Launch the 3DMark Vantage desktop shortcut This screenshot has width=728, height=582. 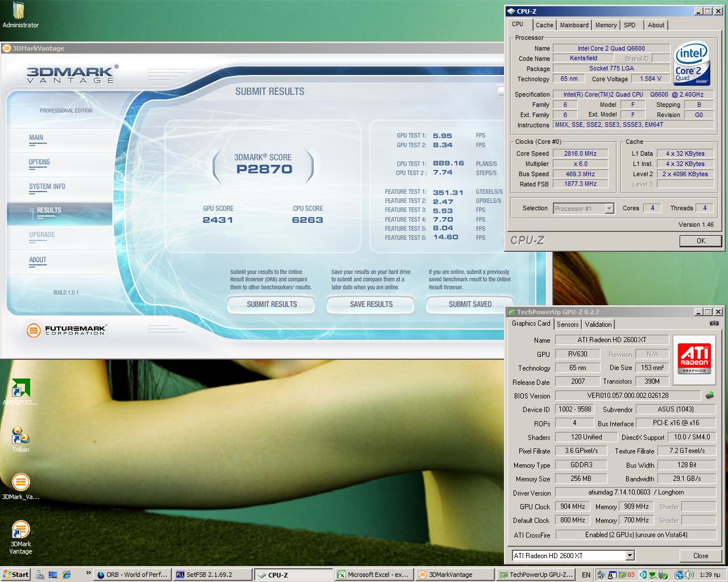point(20,537)
